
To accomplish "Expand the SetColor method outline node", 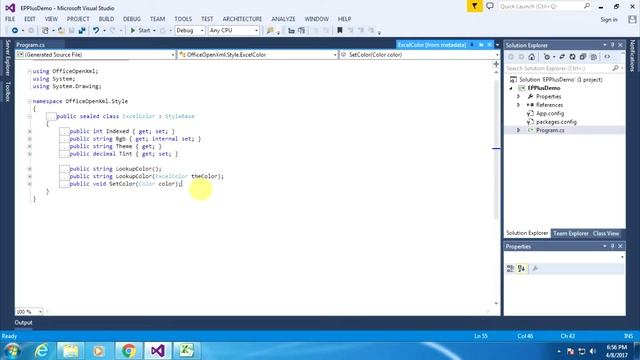I will coord(29,184).
